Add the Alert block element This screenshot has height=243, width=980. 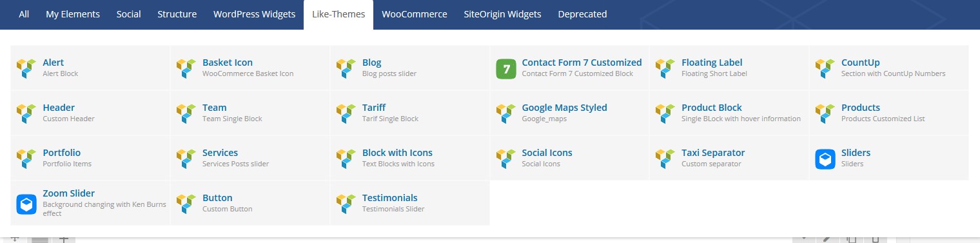90,68
